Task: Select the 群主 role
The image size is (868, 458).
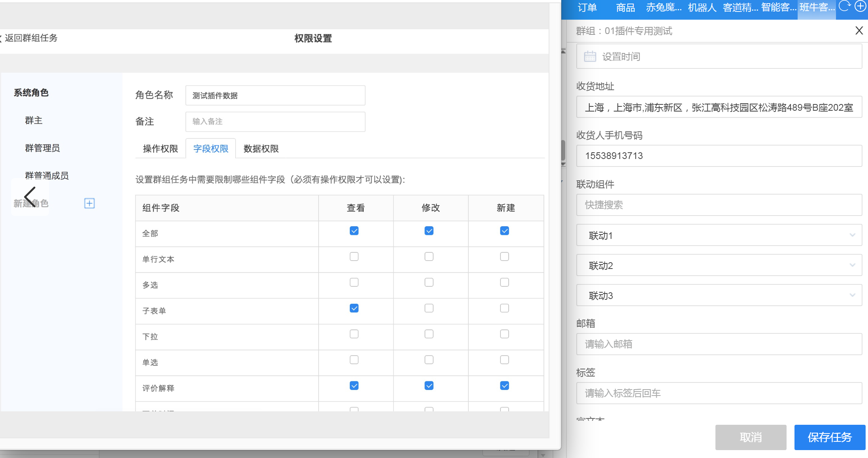Action: coord(34,121)
